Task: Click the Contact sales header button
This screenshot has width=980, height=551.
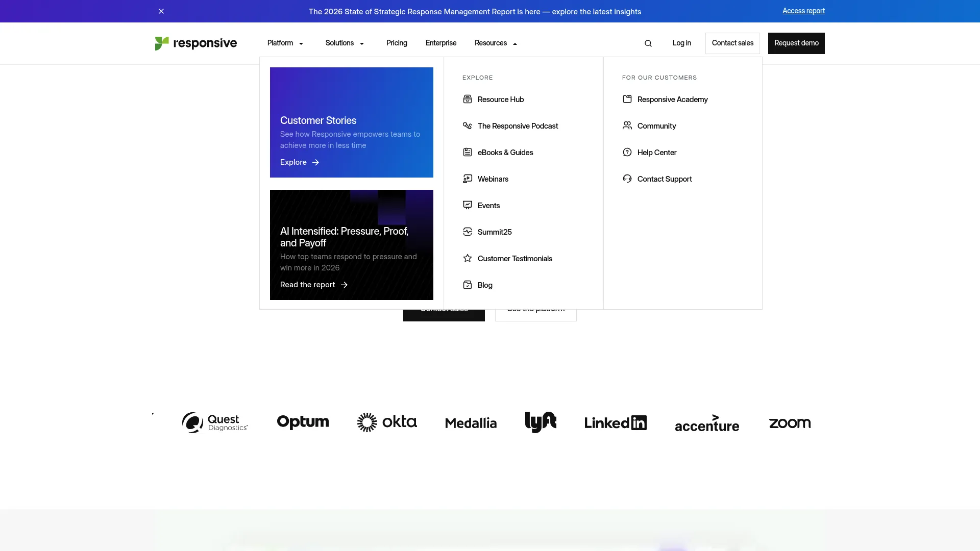Action: coord(732,43)
